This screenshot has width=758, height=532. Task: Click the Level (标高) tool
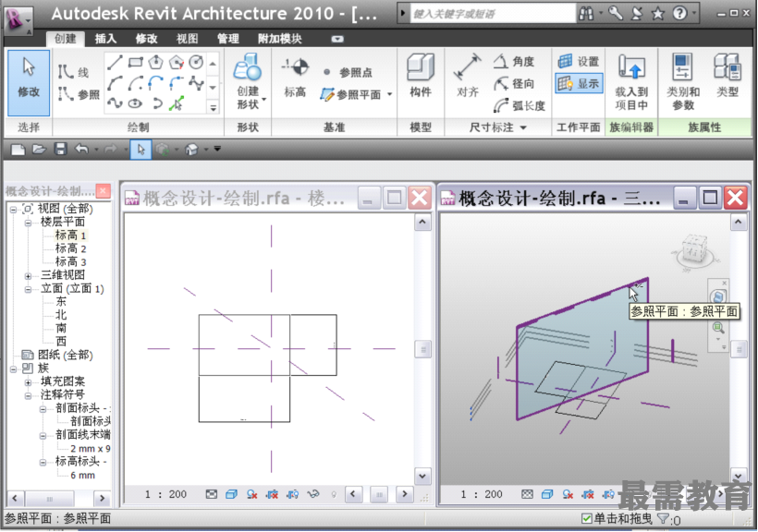tap(295, 78)
